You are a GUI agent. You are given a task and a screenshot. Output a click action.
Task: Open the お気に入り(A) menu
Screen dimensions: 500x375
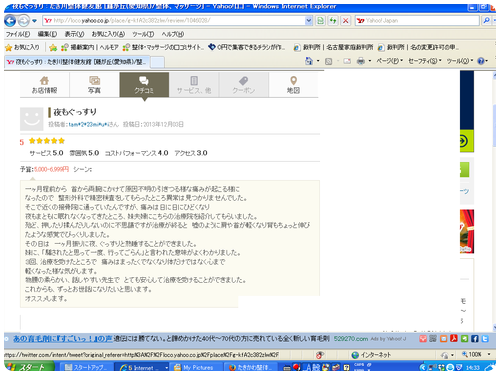(x=108, y=34)
